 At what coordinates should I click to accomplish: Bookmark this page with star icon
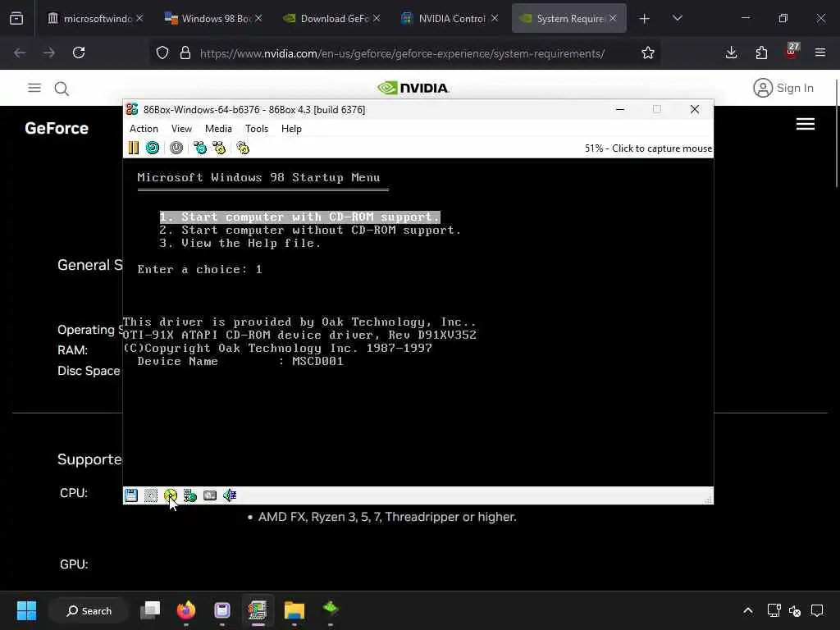648,53
